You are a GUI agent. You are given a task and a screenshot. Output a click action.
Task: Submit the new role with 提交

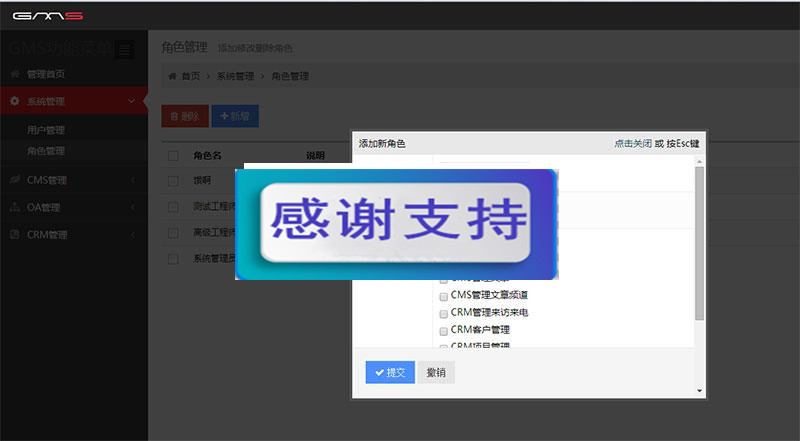tap(390, 373)
